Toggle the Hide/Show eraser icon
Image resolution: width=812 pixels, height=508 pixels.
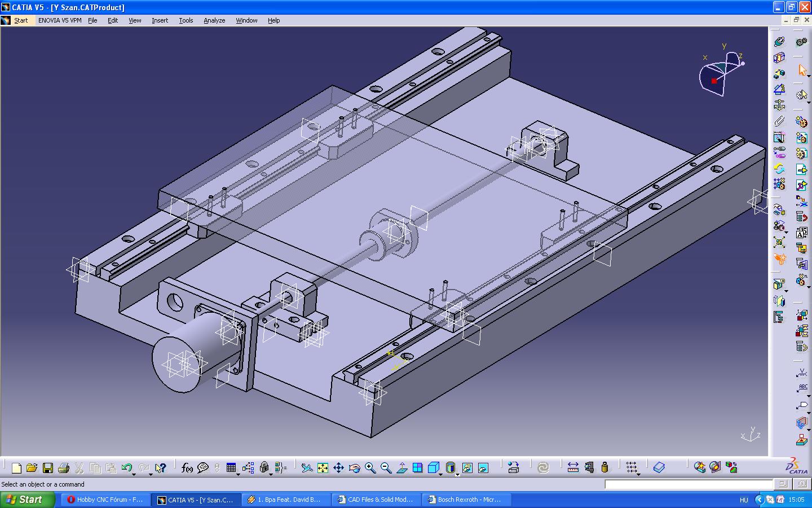467,468
